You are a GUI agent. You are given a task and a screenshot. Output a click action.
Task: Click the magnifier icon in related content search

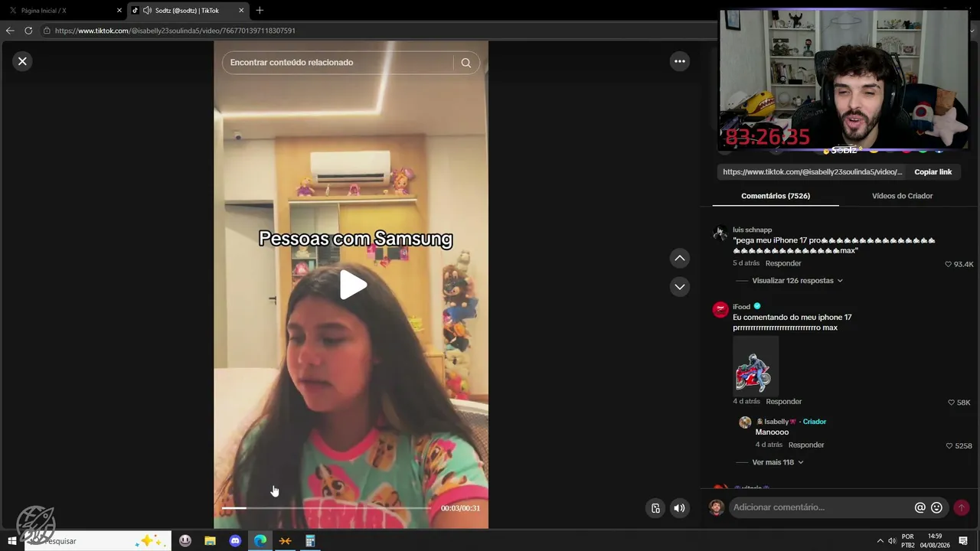[466, 63]
